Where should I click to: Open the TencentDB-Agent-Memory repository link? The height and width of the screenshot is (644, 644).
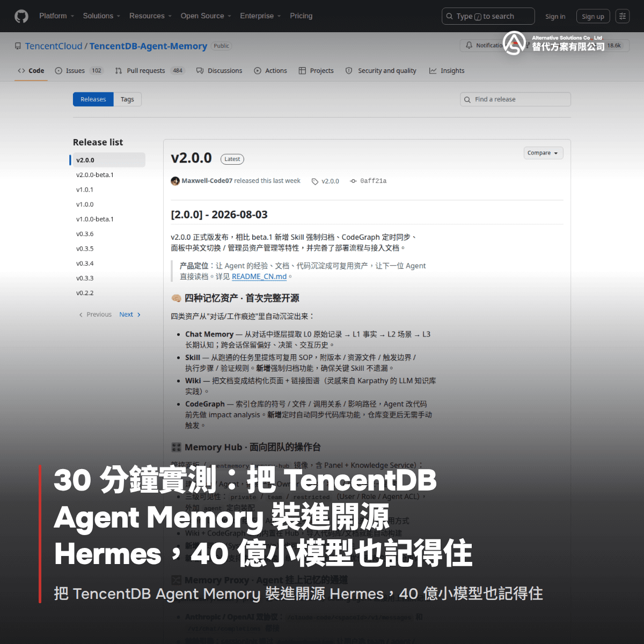point(148,46)
